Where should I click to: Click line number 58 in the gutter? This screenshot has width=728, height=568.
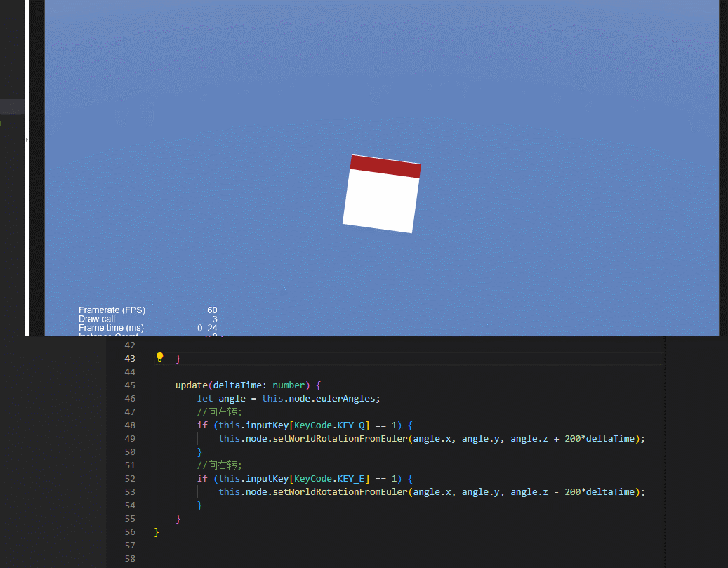[130, 559]
